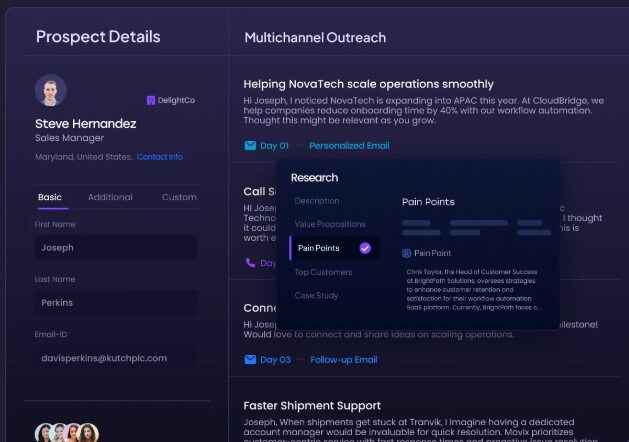Open the Personalized Email step link

pyautogui.click(x=349, y=146)
